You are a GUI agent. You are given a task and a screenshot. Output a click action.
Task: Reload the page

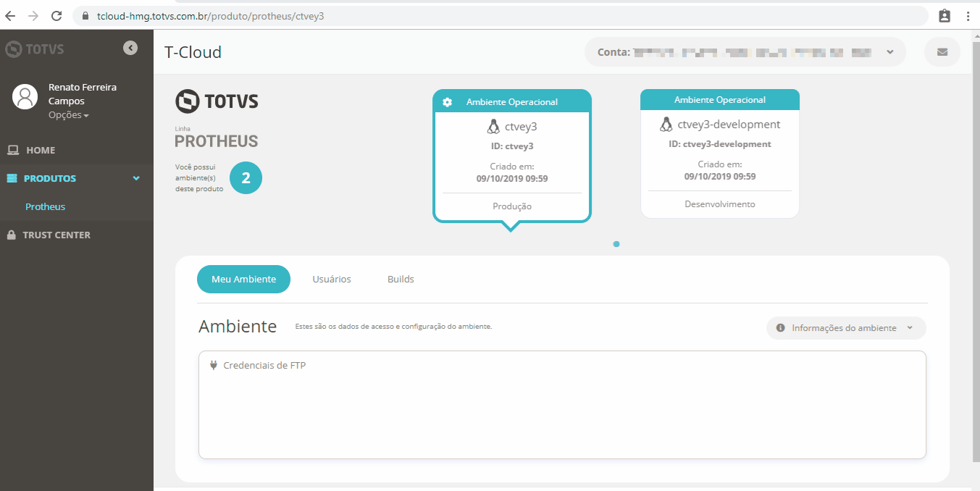(x=56, y=16)
